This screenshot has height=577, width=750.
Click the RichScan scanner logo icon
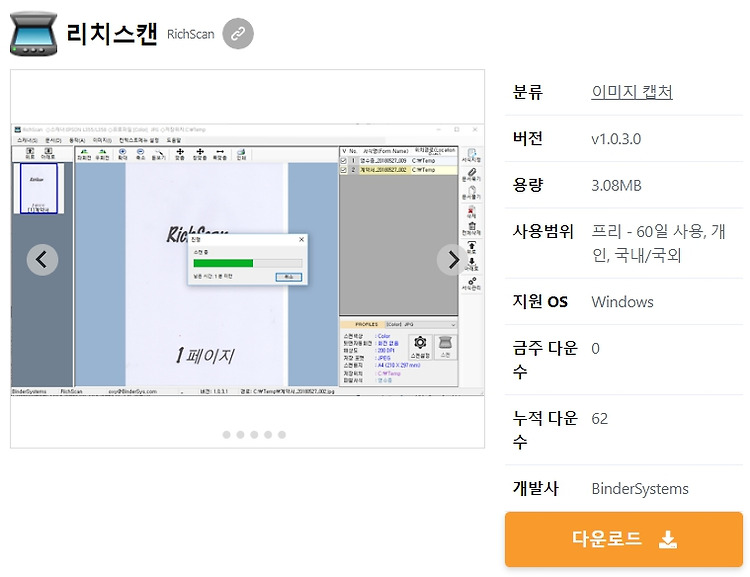pyautogui.click(x=33, y=33)
